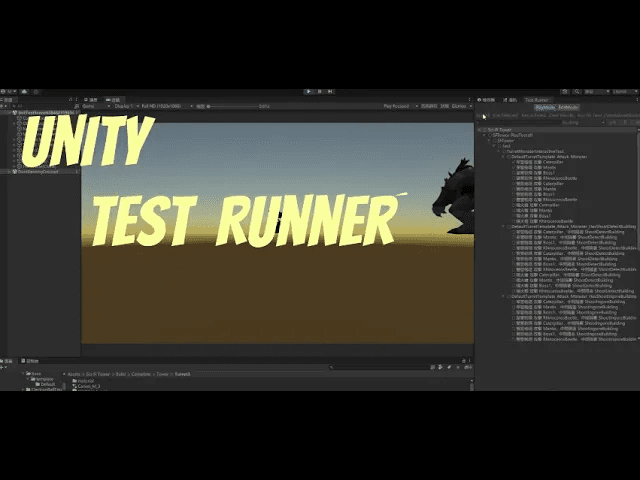Open the test category filter dropdown
Image resolution: width=640 pixels, height=480 pixels.
pyautogui.click(x=581, y=122)
